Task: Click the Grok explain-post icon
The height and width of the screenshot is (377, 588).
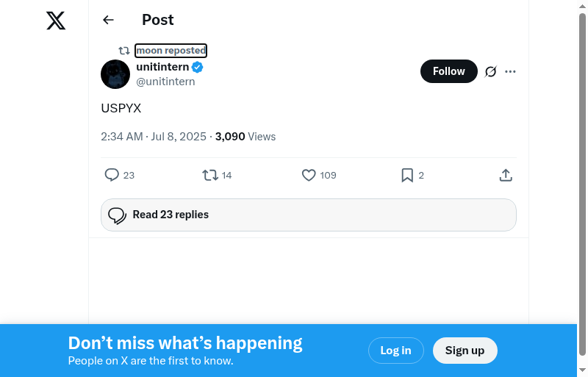Action: (491, 71)
